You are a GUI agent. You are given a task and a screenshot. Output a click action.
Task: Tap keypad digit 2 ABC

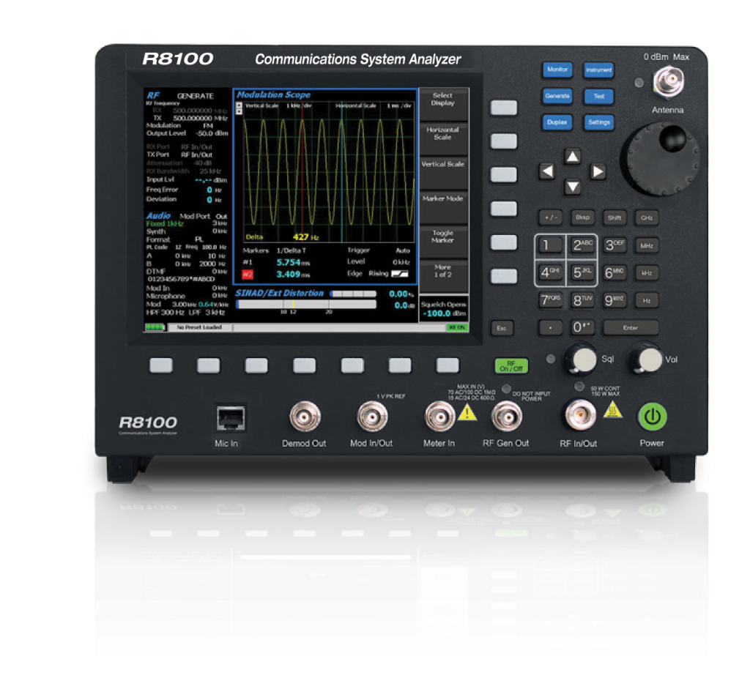coord(582,246)
